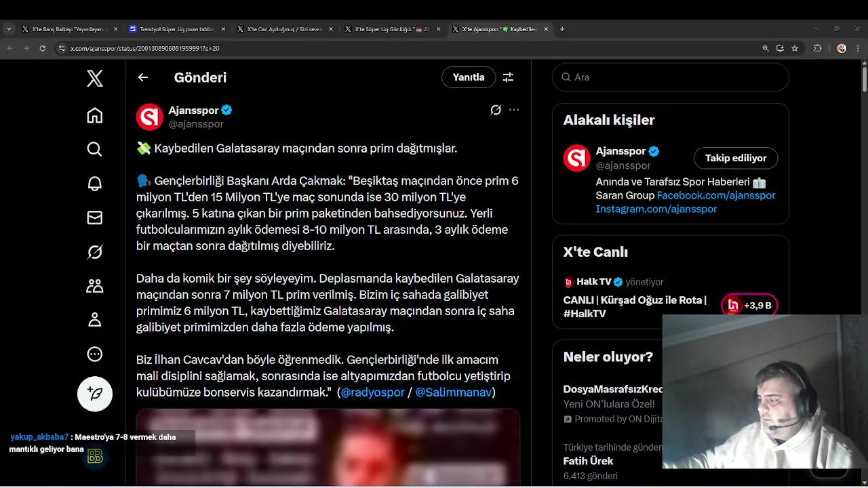This screenshot has height=488, width=868.
Task: View site information icon in address bar
Action: 62,48
